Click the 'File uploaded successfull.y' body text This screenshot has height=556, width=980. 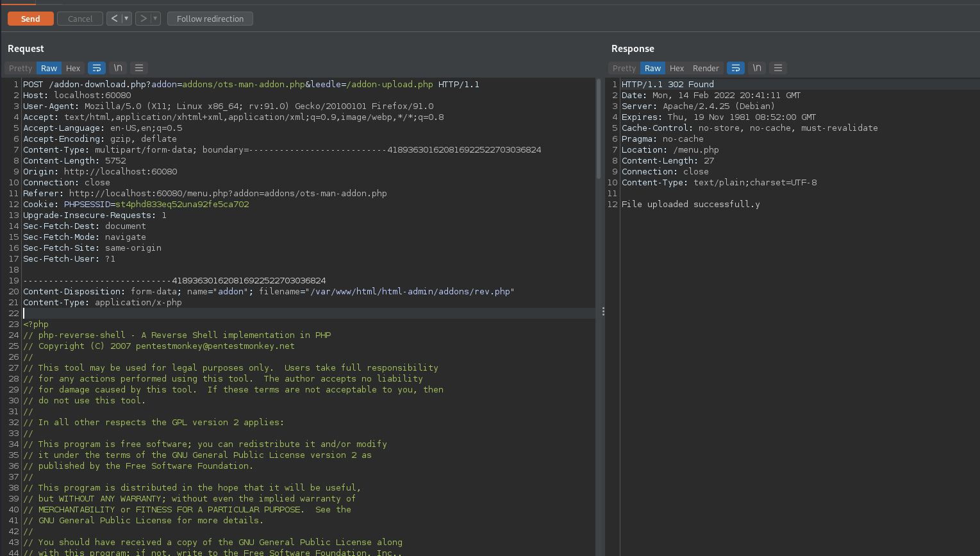691,204
